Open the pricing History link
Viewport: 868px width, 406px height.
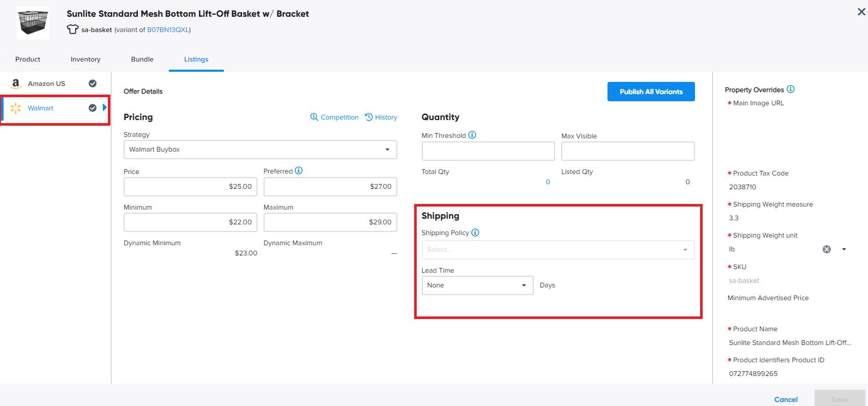tap(381, 118)
